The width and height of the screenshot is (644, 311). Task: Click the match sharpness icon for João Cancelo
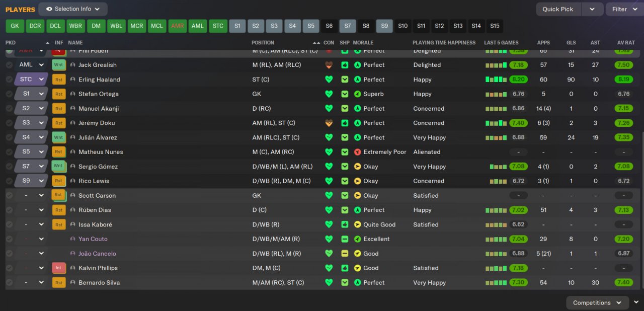click(345, 254)
